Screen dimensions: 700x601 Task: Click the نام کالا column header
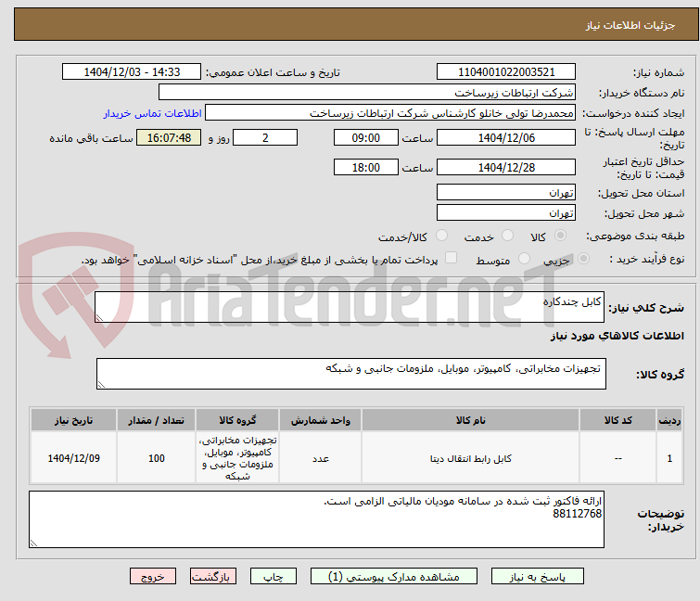click(471, 420)
